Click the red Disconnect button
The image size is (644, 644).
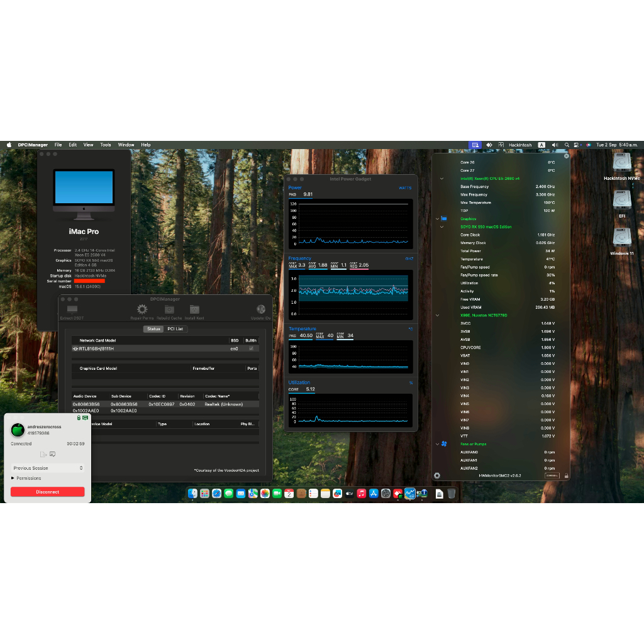48,492
